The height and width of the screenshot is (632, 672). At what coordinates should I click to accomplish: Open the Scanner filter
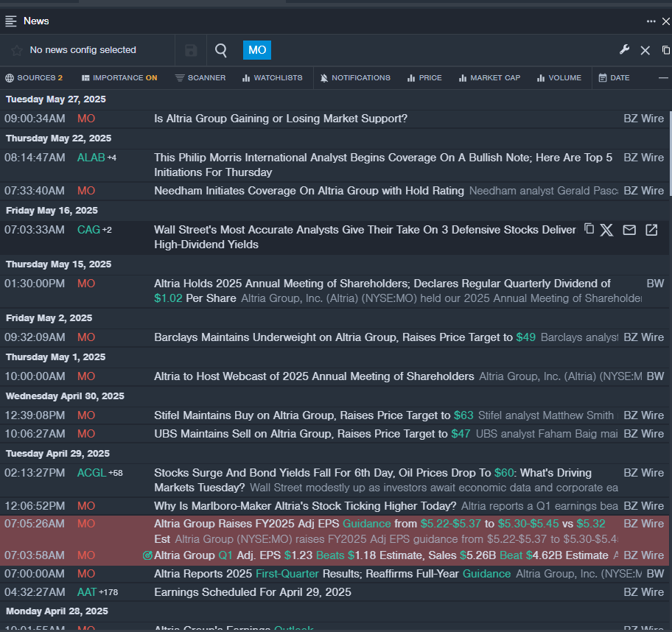[x=200, y=78]
